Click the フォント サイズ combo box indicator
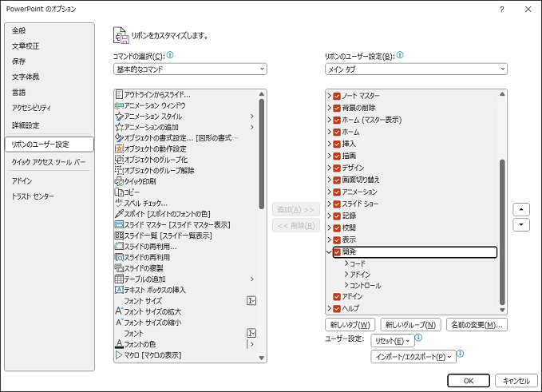Screen dimensions: 542x392 251,301
